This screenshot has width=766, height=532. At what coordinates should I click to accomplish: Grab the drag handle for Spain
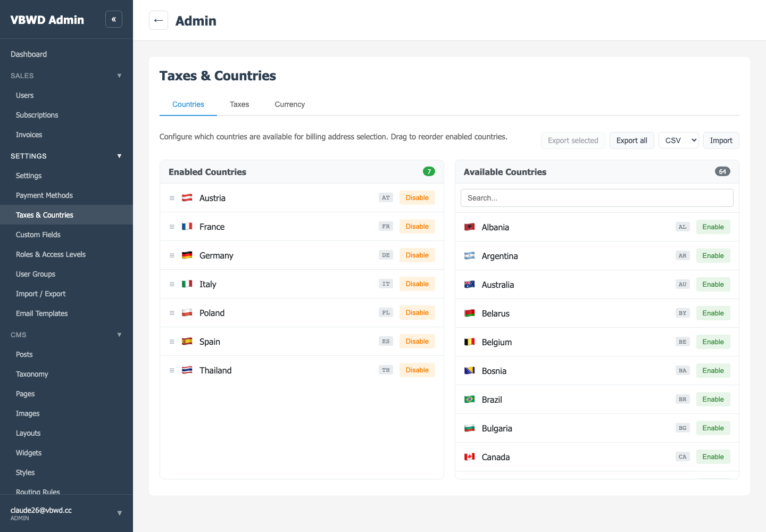172,342
